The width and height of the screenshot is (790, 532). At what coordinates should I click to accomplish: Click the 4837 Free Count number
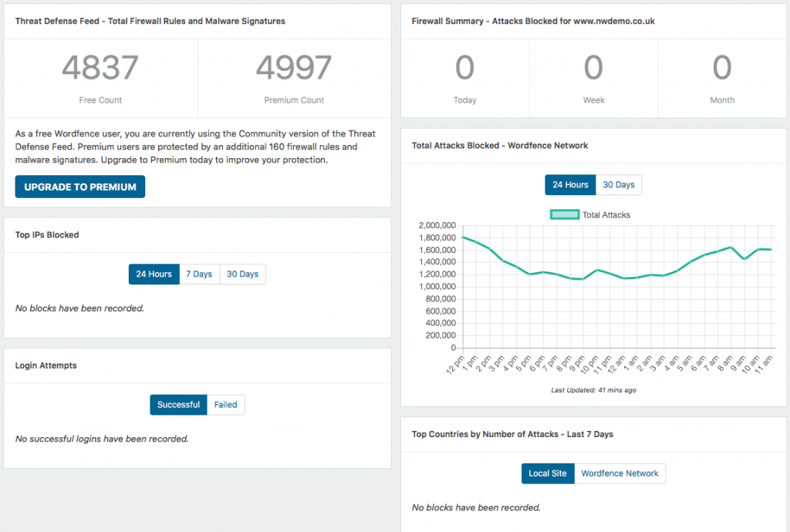[100, 69]
